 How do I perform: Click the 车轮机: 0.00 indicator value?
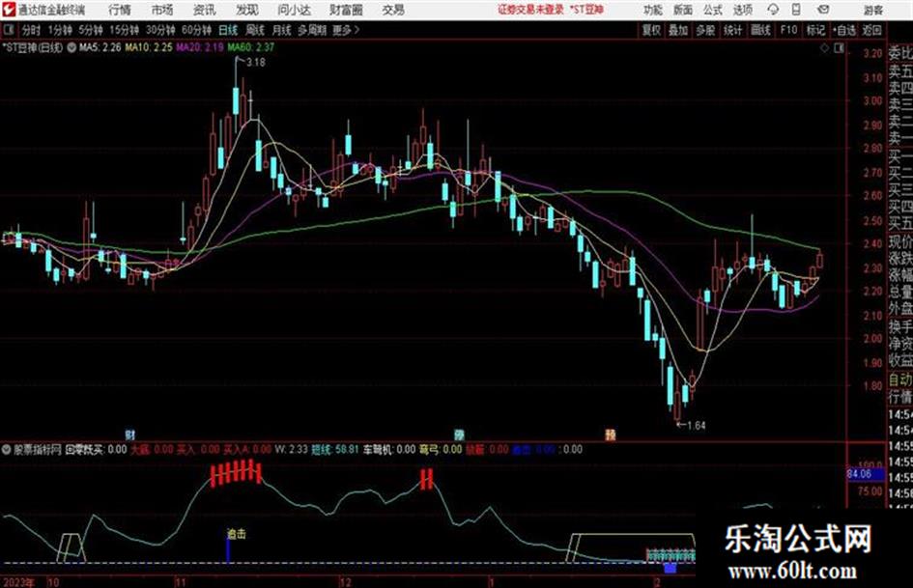click(x=389, y=450)
